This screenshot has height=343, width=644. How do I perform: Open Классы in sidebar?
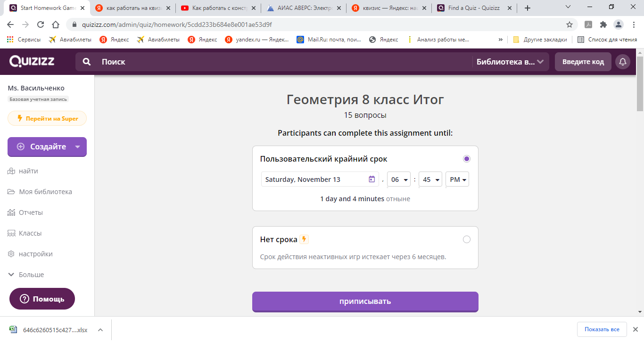(x=25, y=233)
